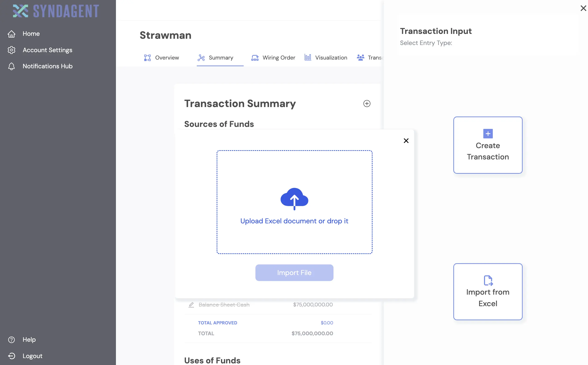The image size is (588, 365).
Task: Click the Home house icon
Action: [x=11, y=34]
